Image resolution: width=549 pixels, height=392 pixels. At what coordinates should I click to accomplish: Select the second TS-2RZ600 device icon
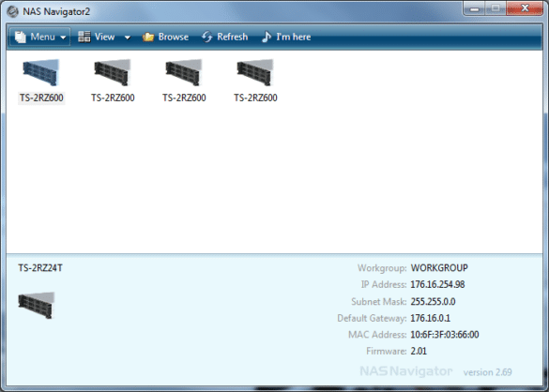(x=113, y=72)
